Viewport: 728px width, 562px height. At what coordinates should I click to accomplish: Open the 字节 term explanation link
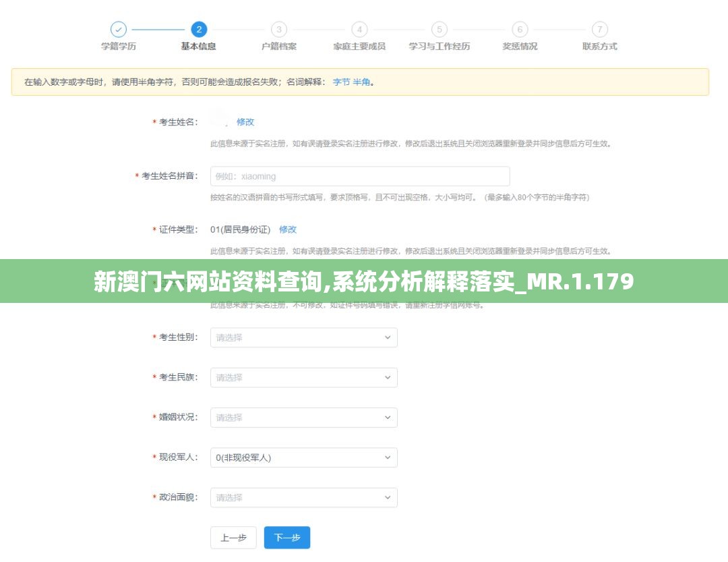click(341, 82)
